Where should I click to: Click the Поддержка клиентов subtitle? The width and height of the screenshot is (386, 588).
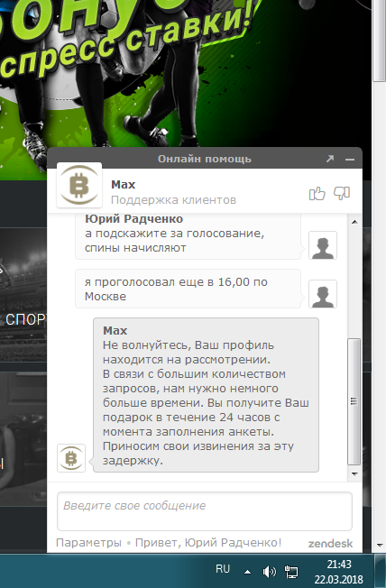click(x=173, y=200)
